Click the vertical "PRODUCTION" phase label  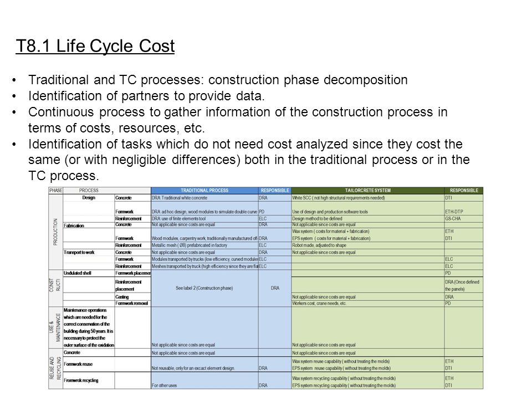tap(55, 232)
